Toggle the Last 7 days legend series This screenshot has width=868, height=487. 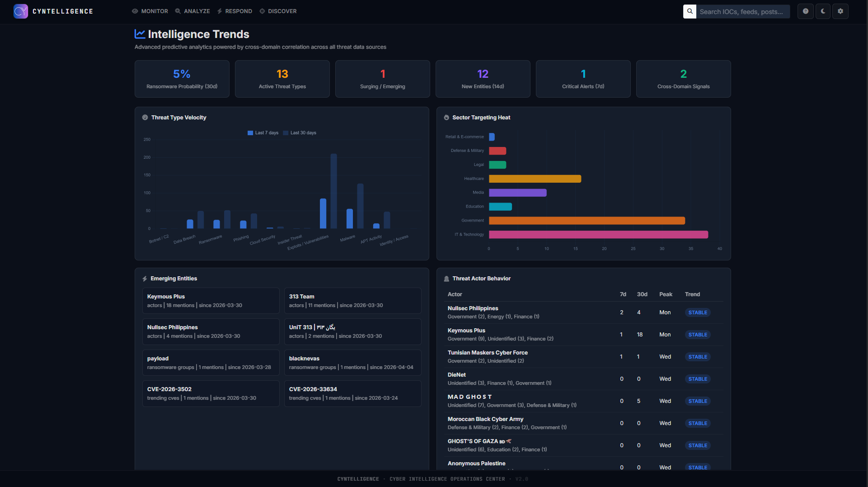[x=263, y=133]
